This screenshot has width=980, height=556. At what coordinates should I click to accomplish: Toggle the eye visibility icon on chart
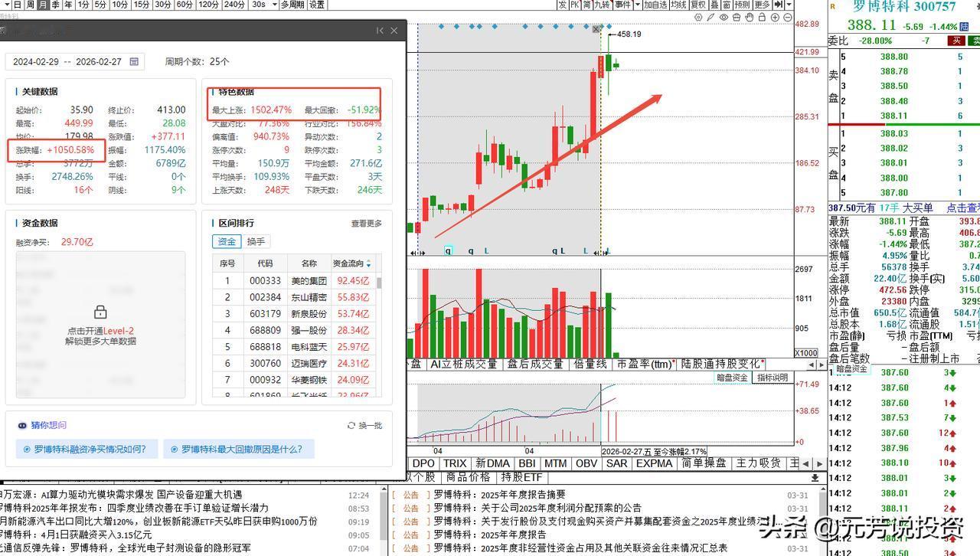click(724, 17)
